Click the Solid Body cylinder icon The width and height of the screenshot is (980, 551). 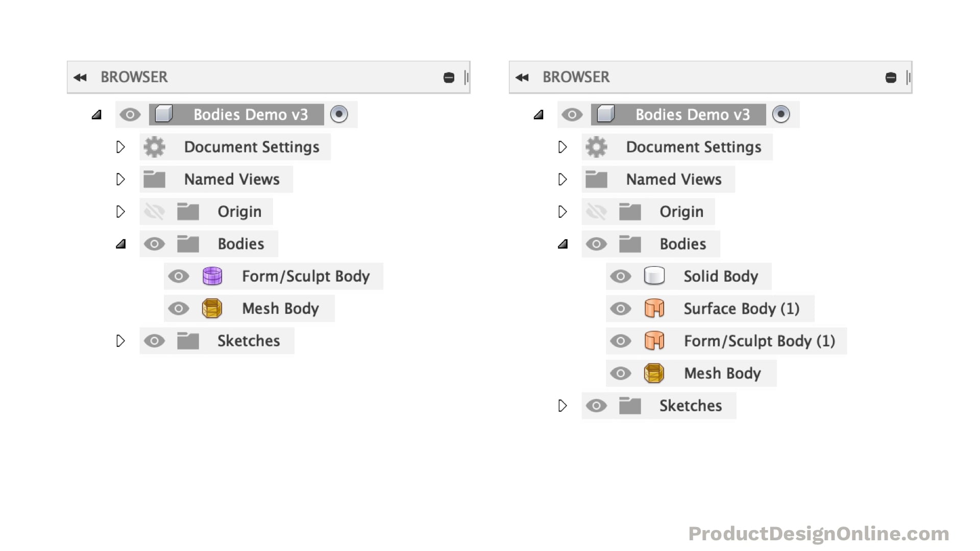(x=654, y=276)
